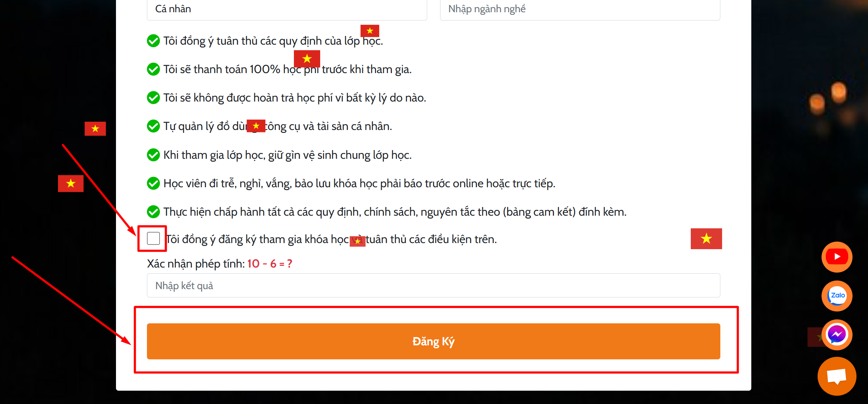Click the green checkmark beside personal belongings rule
This screenshot has height=404, width=868.
(x=153, y=126)
